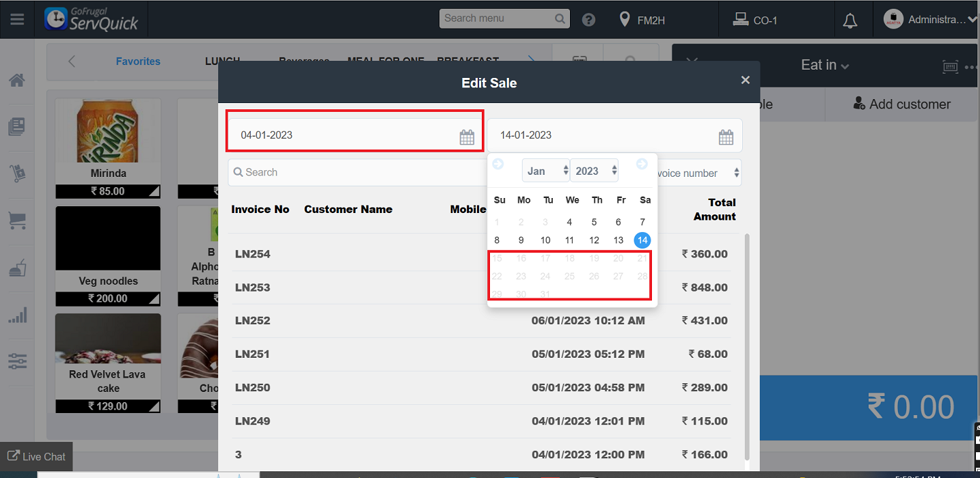Viewport: 980px width, 478px height.
Task: Open invoice LN253
Action: click(x=481, y=287)
